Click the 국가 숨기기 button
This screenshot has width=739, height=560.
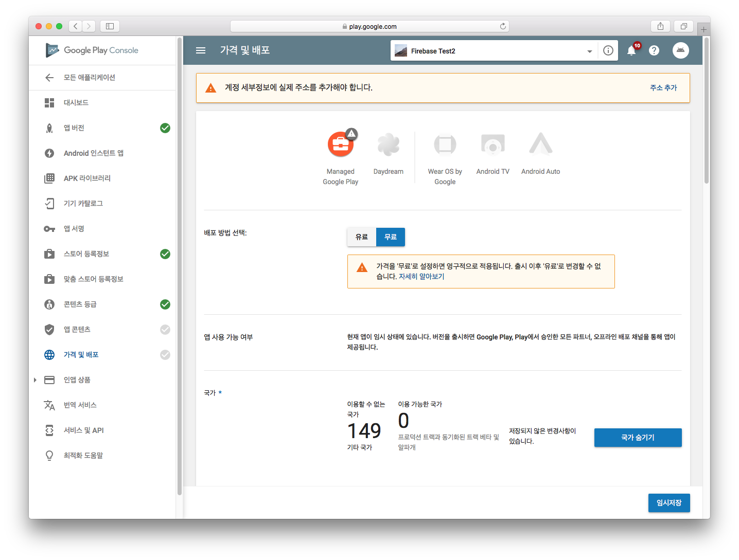638,438
